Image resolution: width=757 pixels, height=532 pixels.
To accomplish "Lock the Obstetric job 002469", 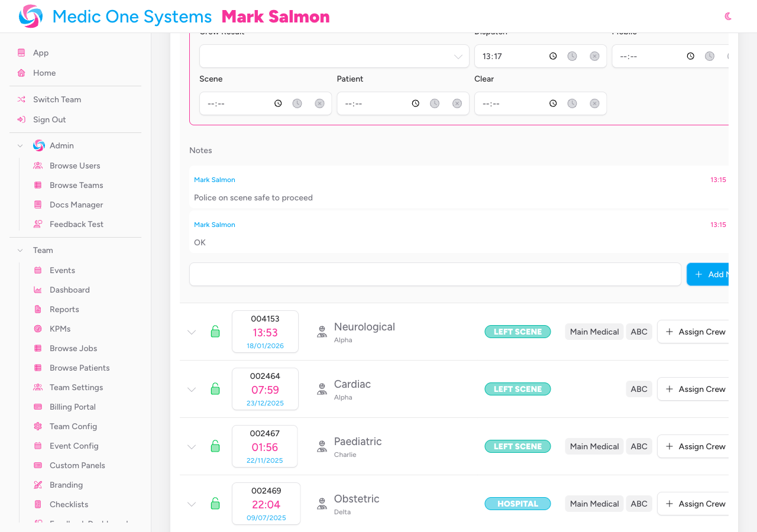I will [x=215, y=504].
